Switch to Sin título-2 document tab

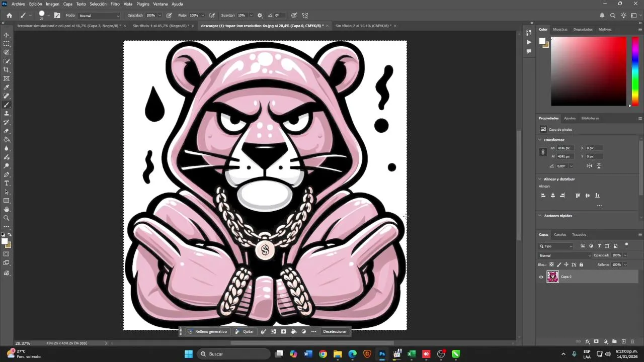(x=363, y=26)
